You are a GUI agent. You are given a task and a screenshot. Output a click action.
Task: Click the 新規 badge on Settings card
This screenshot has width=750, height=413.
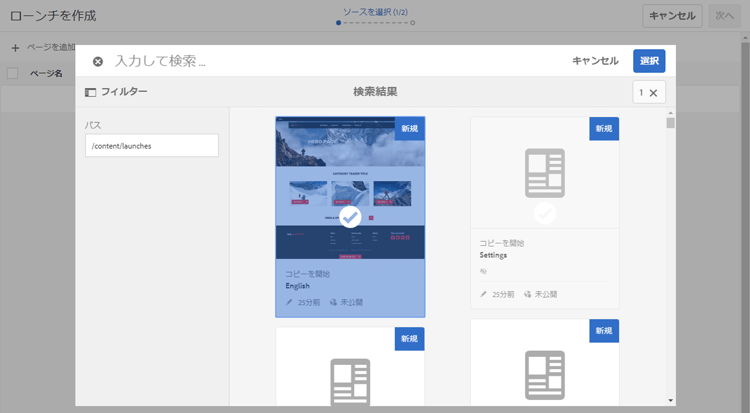[604, 129]
